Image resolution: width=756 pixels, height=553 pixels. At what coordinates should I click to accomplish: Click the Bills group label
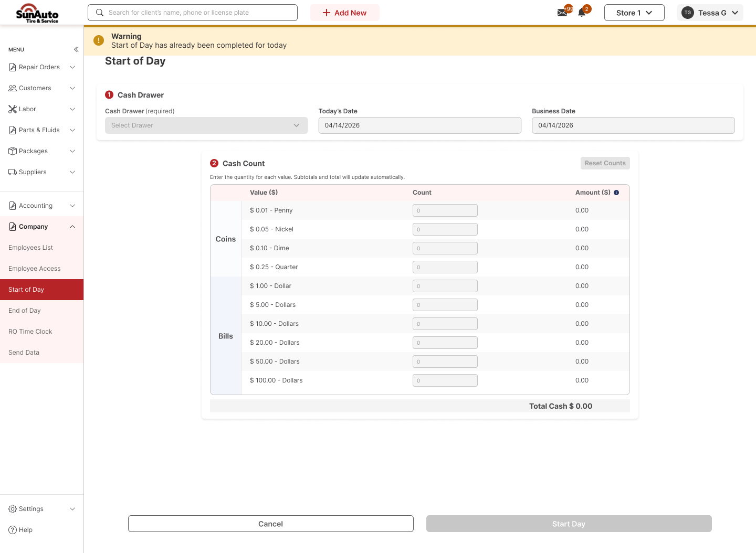tap(226, 336)
